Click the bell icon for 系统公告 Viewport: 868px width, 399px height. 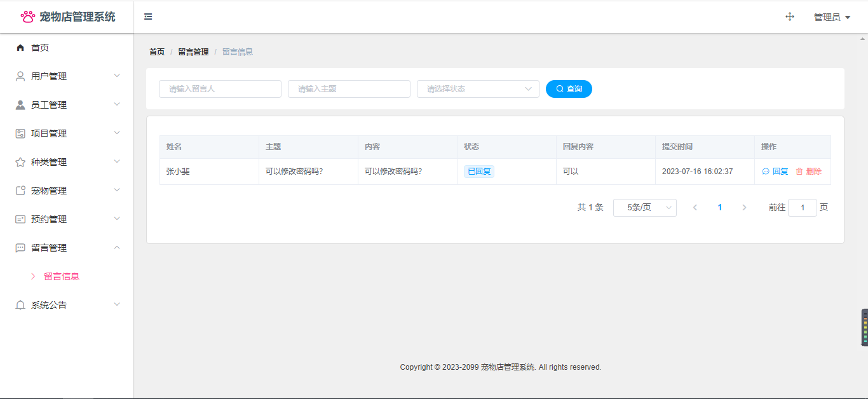point(20,305)
